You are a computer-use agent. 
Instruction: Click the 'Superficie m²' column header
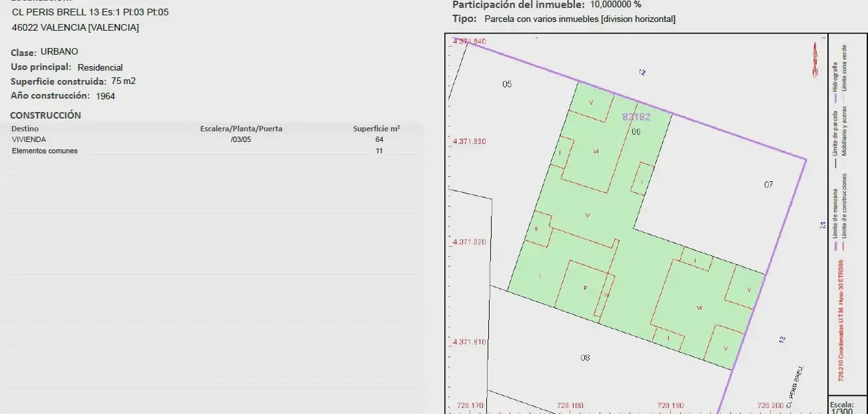[x=376, y=128]
